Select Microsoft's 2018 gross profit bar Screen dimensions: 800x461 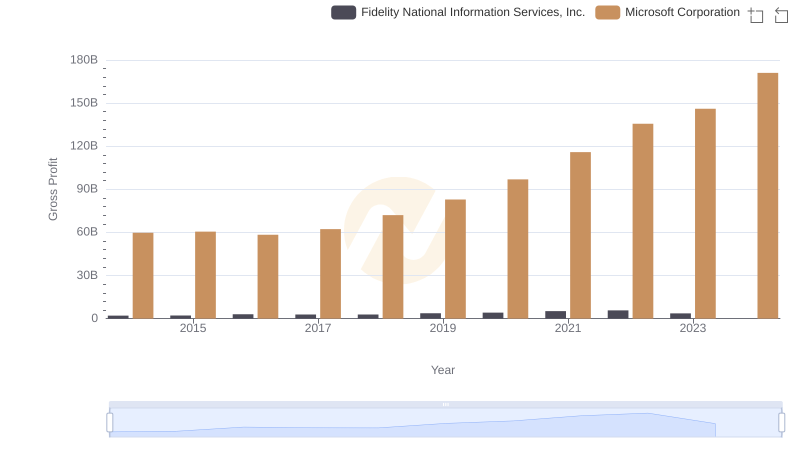(393, 267)
